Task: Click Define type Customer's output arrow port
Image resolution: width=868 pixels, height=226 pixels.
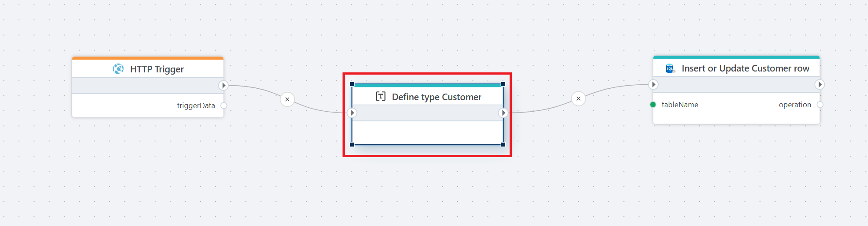Action: pyautogui.click(x=503, y=113)
